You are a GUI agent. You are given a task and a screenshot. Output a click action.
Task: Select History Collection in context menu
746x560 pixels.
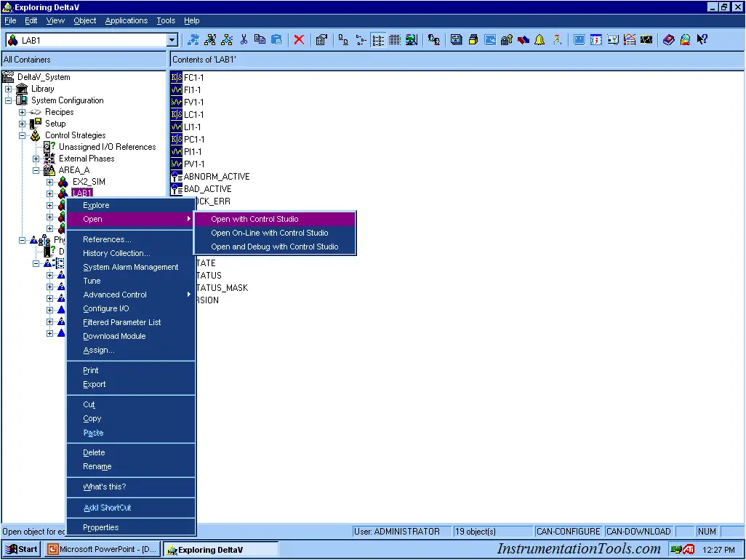click(x=131, y=253)
